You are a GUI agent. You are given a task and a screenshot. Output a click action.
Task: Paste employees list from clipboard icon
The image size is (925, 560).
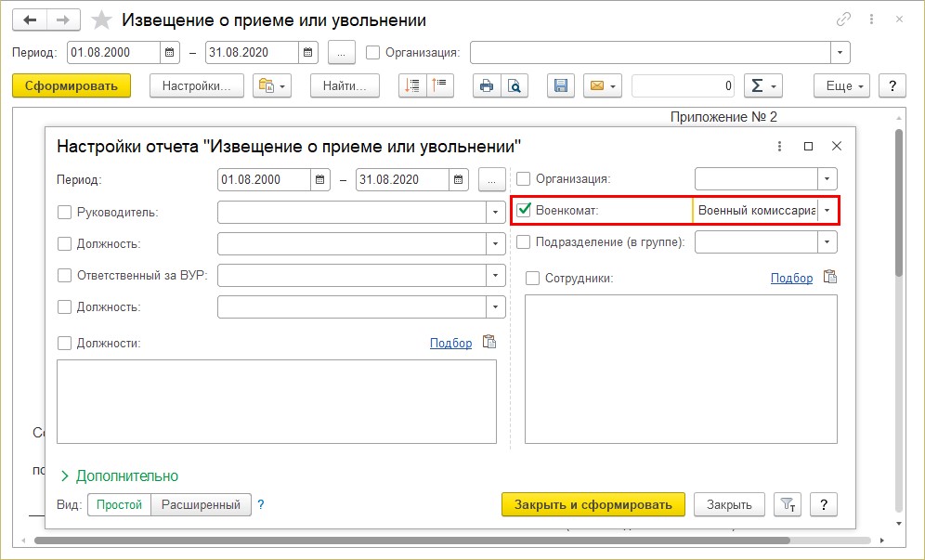pyautogui.click(x=830, y=277)
